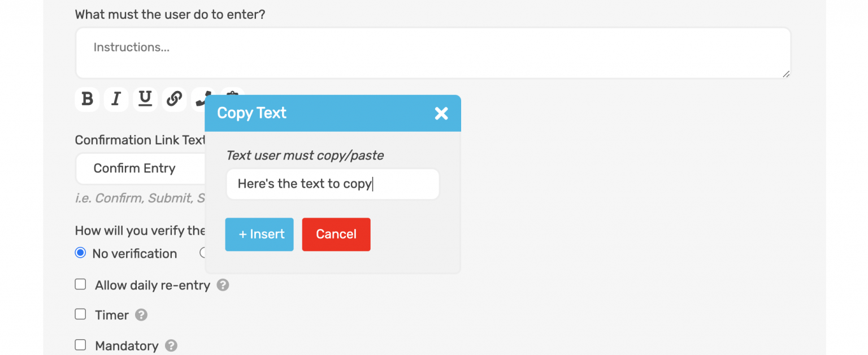Image resolution: width=868 pixels, height=355 pixels.
Task: Close the Copy Text dialog
Action: coord(441,113)
